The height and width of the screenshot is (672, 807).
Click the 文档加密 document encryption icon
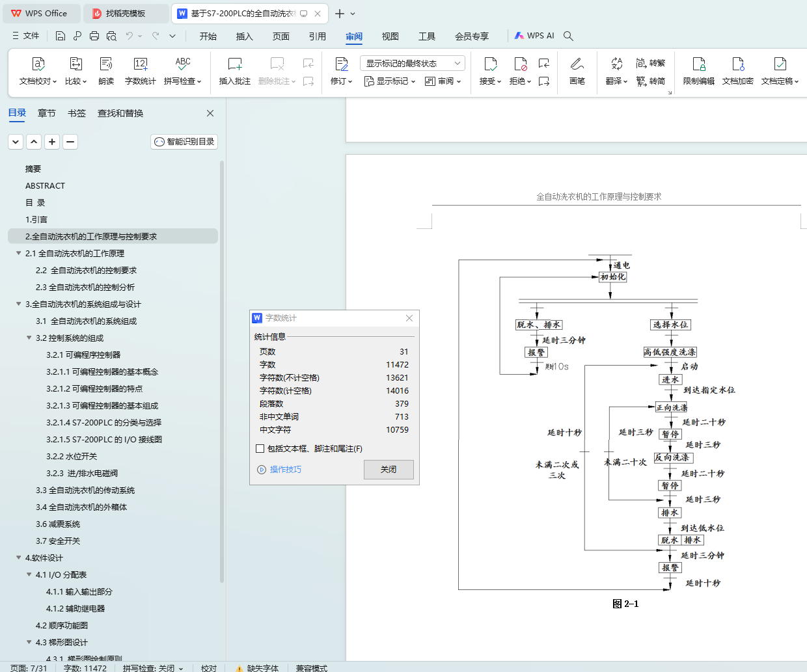tap(737, 64)
